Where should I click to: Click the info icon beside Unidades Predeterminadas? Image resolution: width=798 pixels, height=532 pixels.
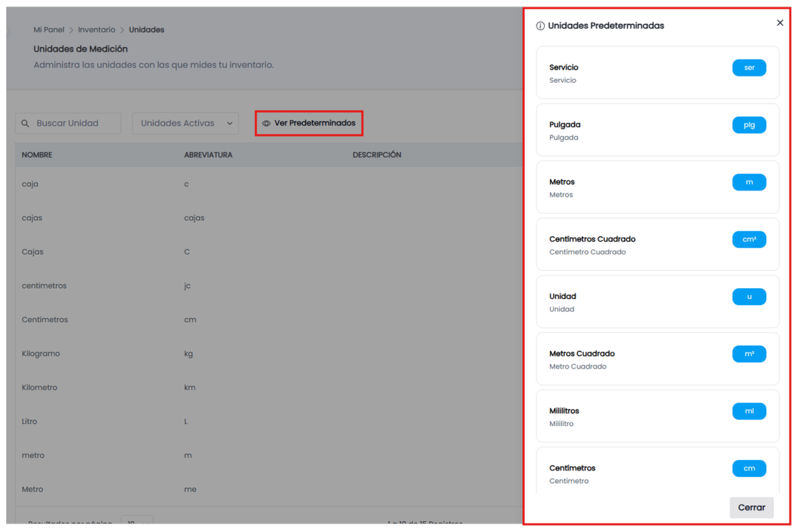[x=540, y=26]
